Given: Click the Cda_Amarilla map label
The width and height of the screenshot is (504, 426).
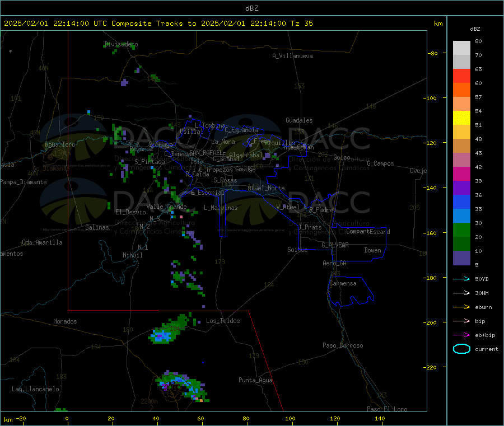Looking at the screenshot, I should click(42, 242).
